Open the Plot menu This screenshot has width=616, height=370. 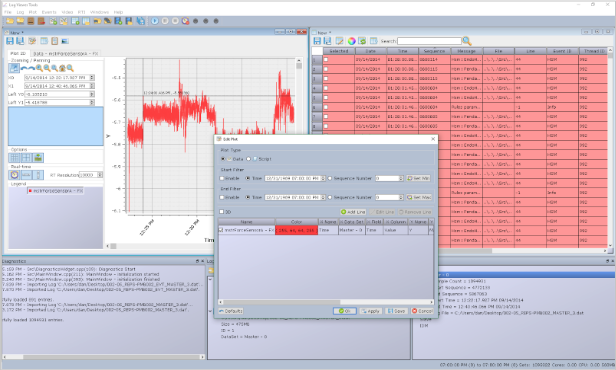(x=33, y=12)
